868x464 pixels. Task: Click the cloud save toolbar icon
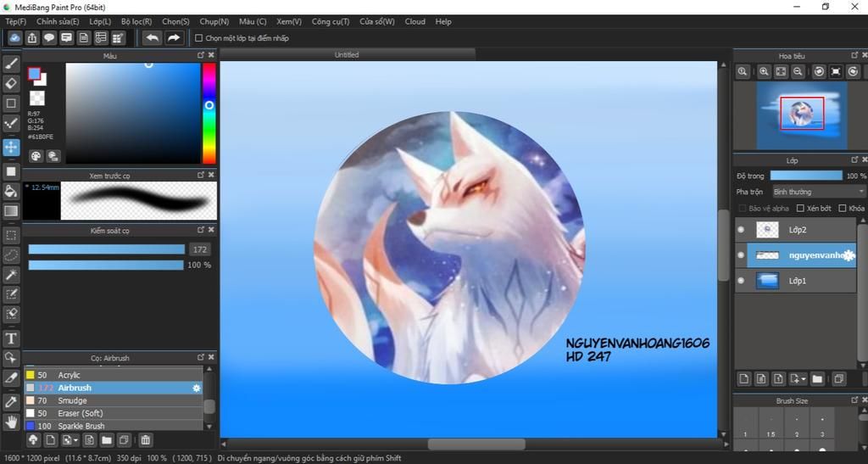pyautogui.click(x=15, y=37)
